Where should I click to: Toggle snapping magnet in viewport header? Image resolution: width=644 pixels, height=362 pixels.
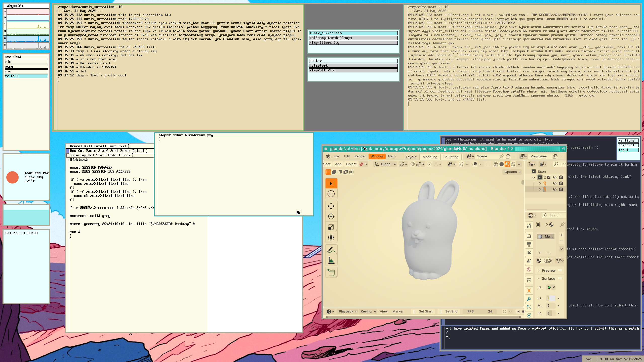412,164
